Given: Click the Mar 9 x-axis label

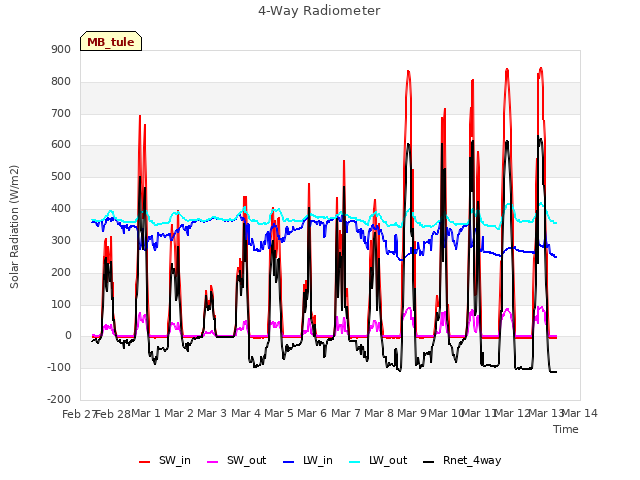Looking at the screenshot, I should click(x=412, y=413).
